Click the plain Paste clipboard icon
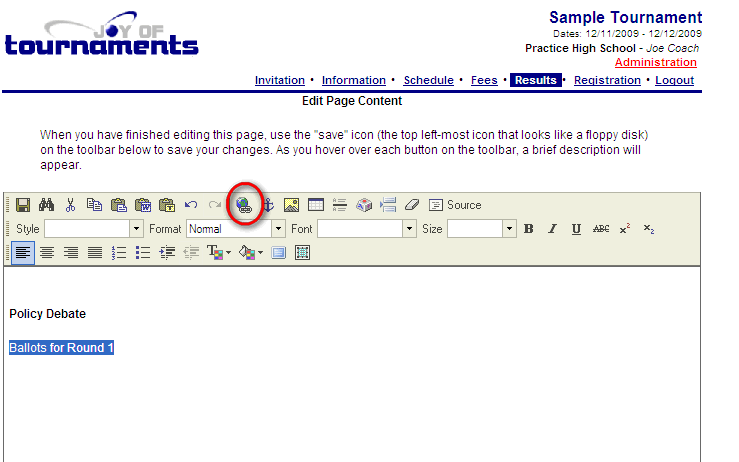 click(x=118, y=205)
